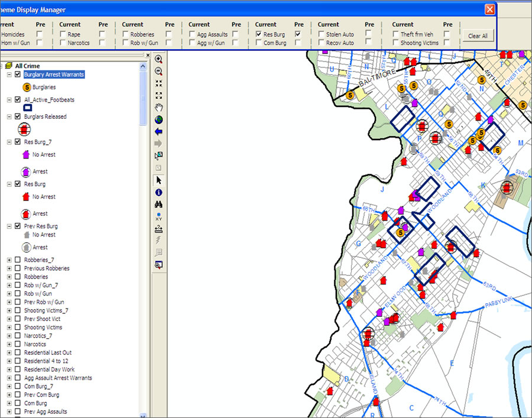Click the Full Extent globe icon
This screenshot has width=532, height=418.
[158, 119]
